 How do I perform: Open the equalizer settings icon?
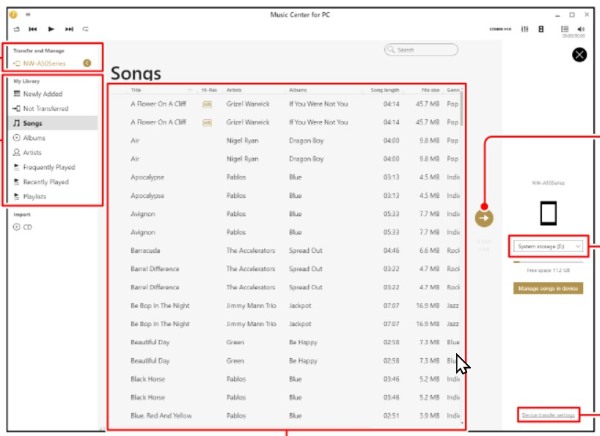[x=525, y=29]
